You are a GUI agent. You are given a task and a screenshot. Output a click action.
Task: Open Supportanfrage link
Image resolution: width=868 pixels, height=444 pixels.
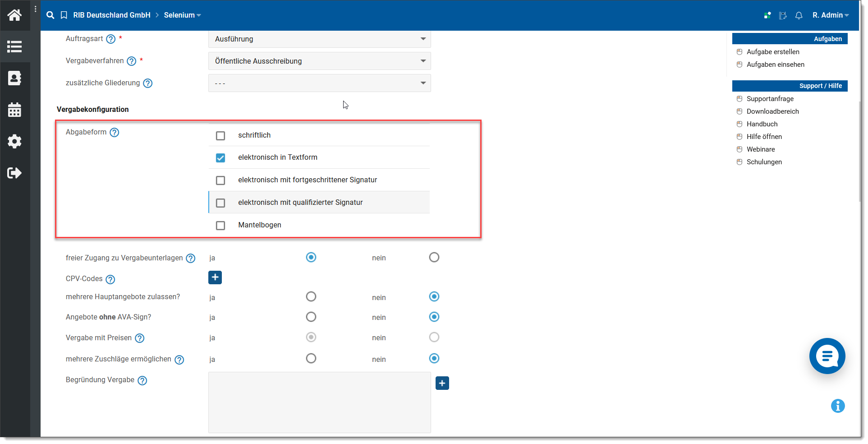[770, 99]
